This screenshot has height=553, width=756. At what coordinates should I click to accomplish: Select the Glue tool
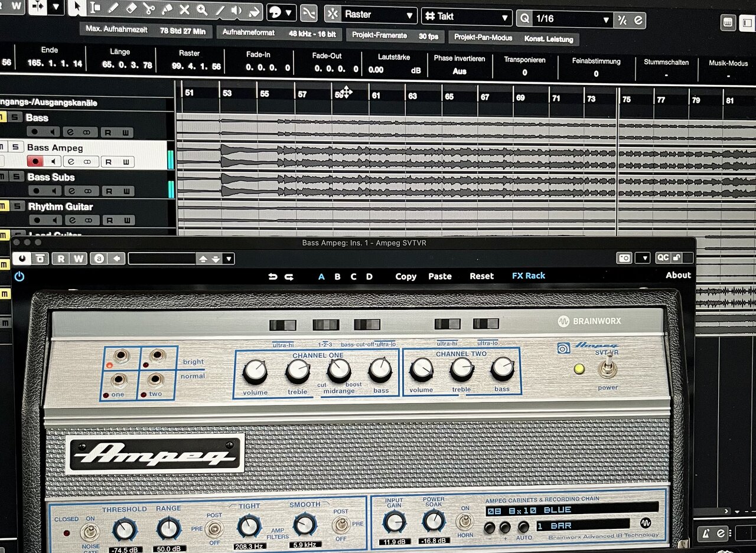(x=167, y=10)
